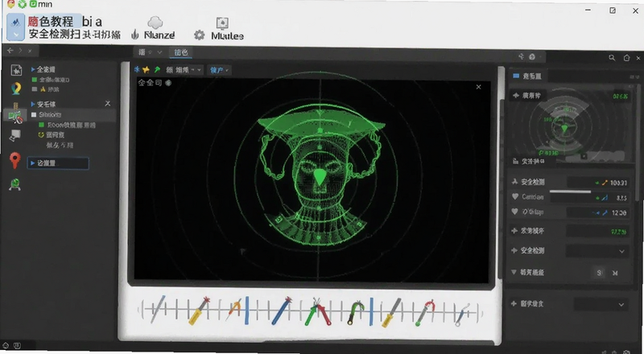Click plus button on bottom right panel row
Screen dimensions: 644x354
(514, 303)
